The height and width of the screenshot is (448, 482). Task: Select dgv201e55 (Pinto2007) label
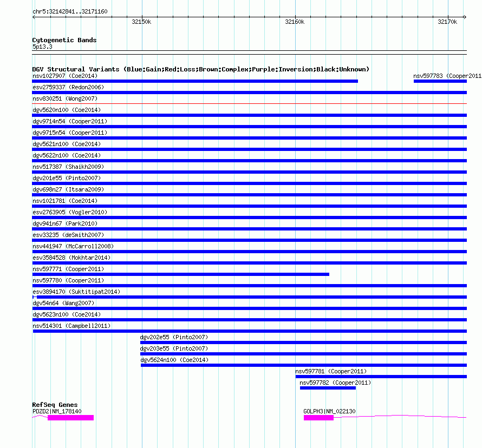(67, 178)
